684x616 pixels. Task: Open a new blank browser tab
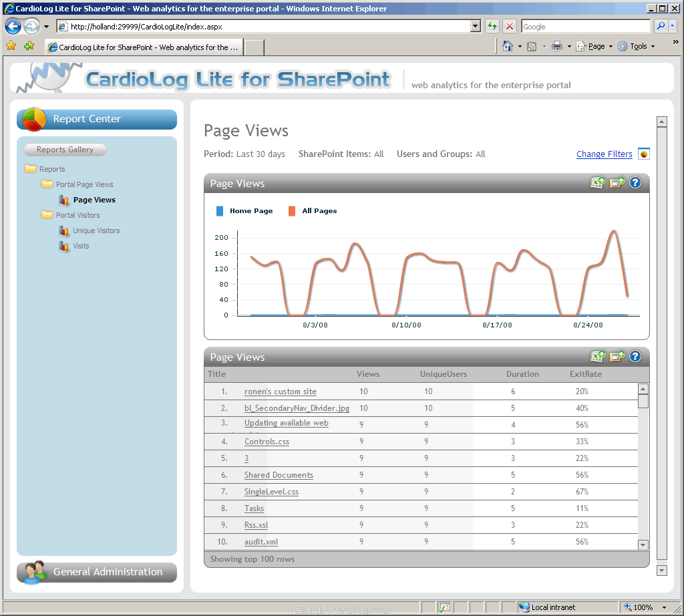254,47
